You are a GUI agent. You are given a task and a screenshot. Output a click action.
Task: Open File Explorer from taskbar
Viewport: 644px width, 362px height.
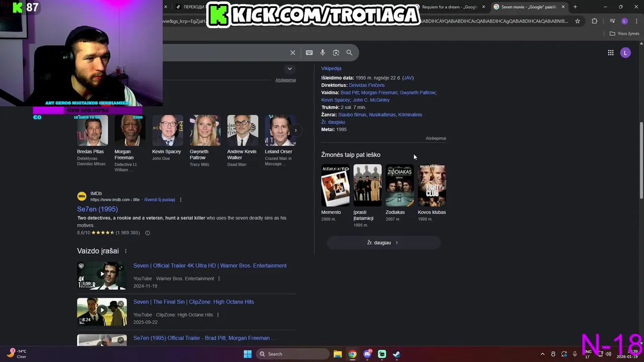point(338,354)
